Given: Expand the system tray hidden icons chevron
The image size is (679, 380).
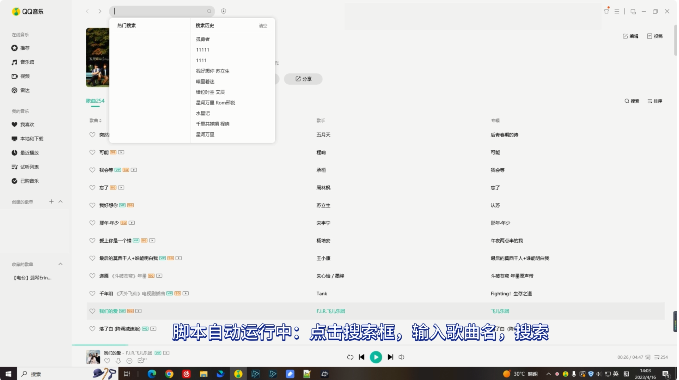Looking at the screenshot, I should (x=549, y=374).
